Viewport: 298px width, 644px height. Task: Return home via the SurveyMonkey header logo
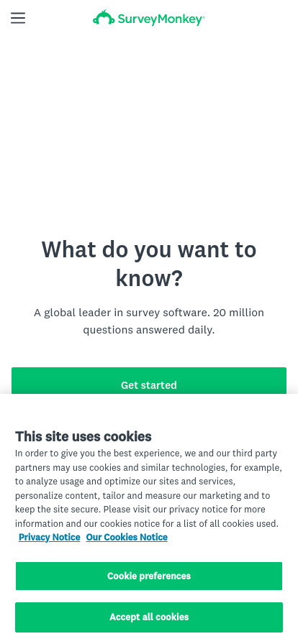[x=148, y=18]
